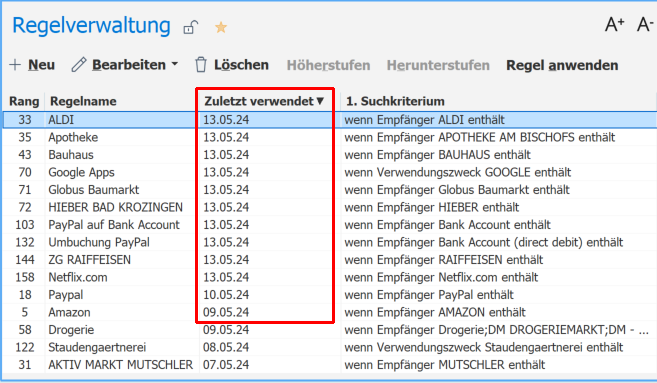657x383 pixels.
Task: Toggle the lock icon next to Regelverwaltung
Action: click(x=191, y=28)
